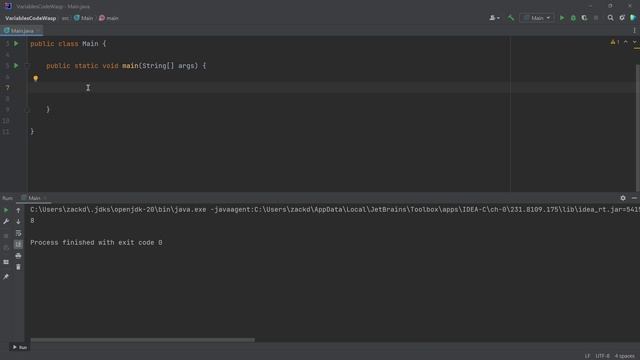Click the run gutter arrow beside main method
This screenshot has height=360, width=640.
(x=16, y=65)
